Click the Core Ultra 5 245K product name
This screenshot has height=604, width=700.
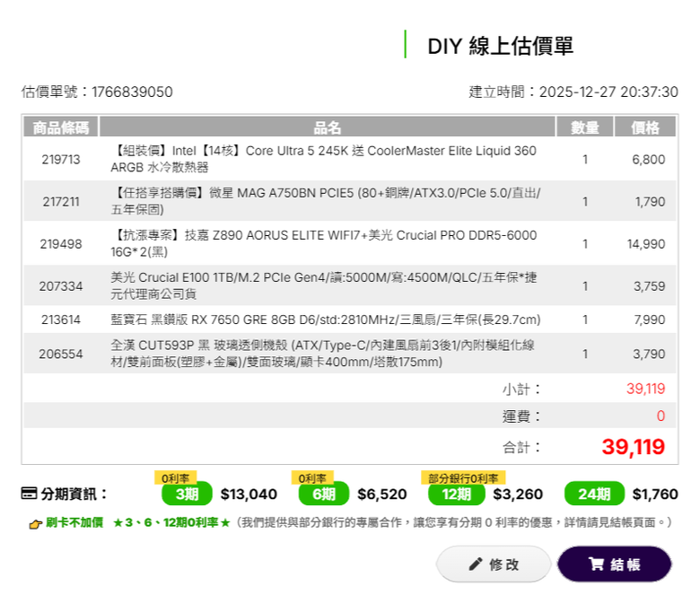pyautogui.click(x=324, y=159)
